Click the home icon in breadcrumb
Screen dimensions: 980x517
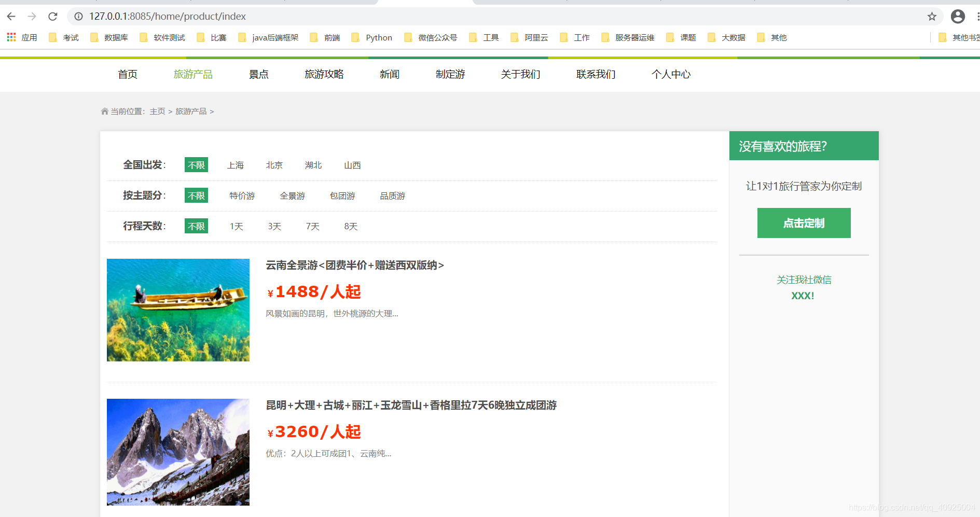tap(104, 111)
